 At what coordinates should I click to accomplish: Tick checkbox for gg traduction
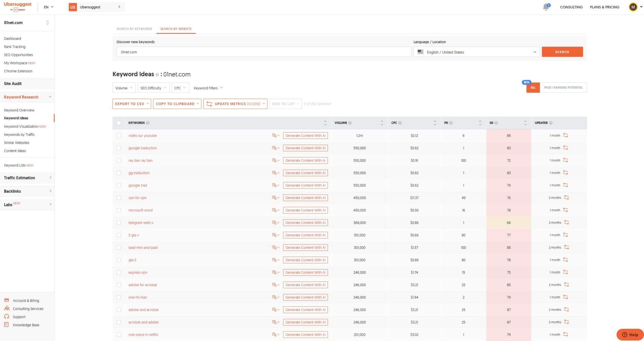(x=119, y=173)
